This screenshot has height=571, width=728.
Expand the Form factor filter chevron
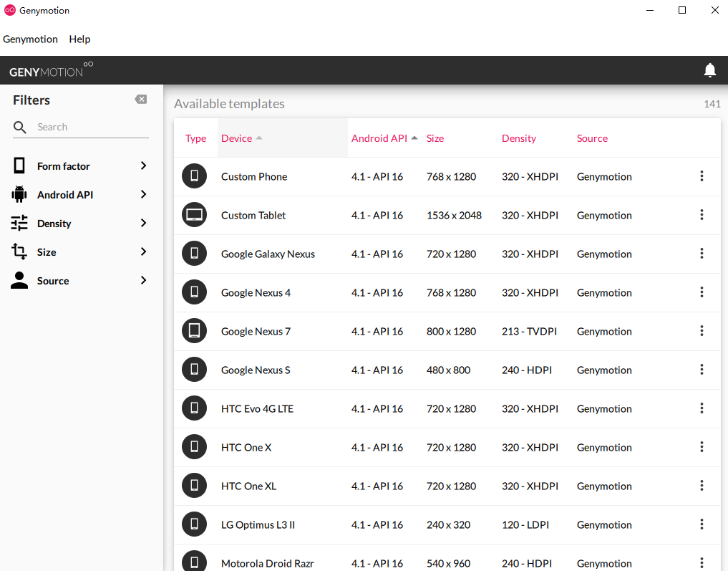point(143,165)
